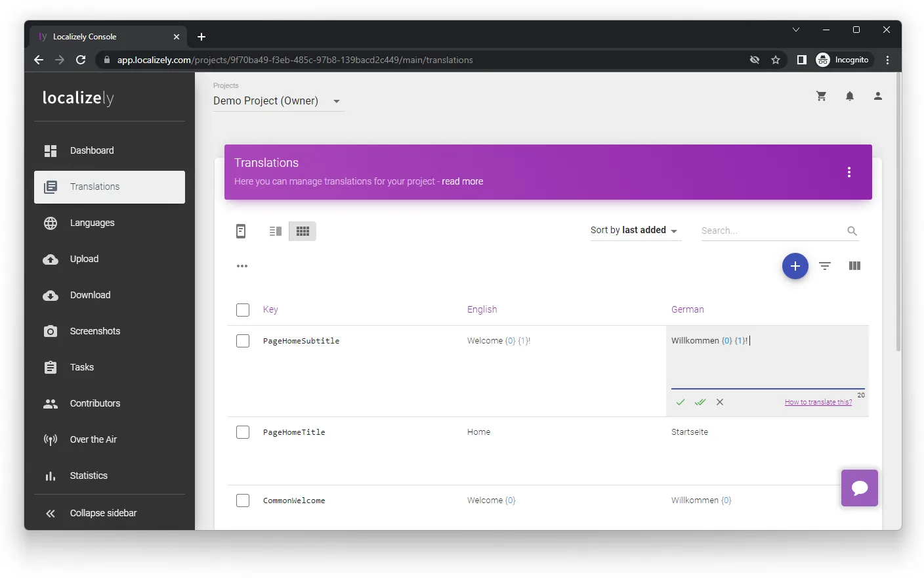Open the purple chat support widget
The height and width of the screenshot is (578, 924).
(860, 488)
